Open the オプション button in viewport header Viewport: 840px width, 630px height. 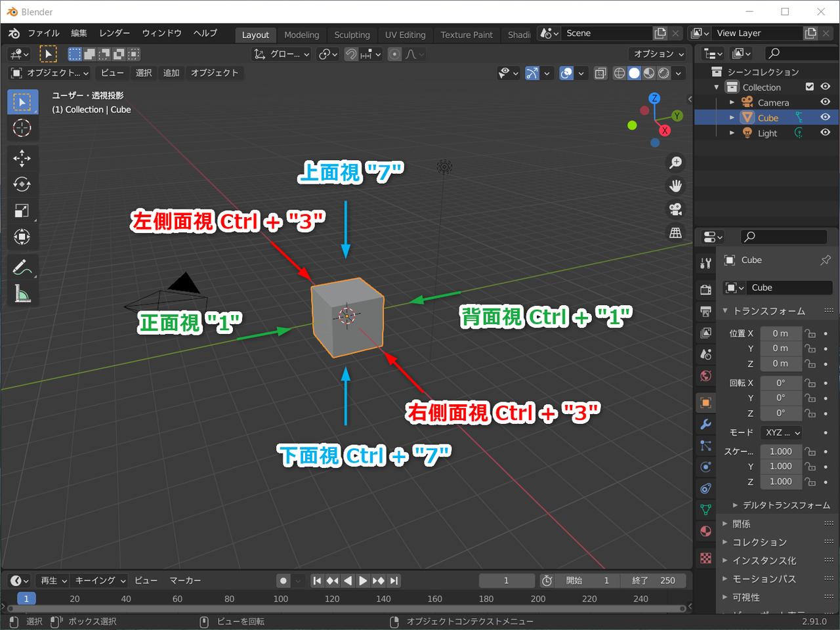click(x=658, y=54)
